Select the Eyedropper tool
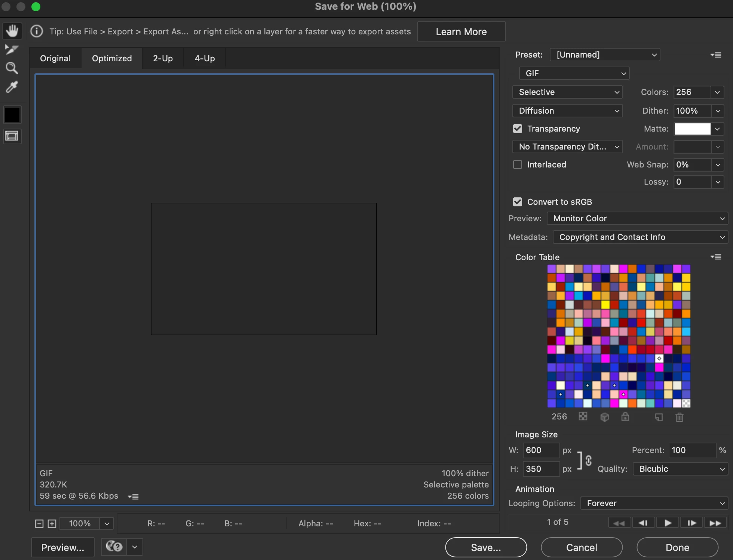 click(x=12, y=87)
